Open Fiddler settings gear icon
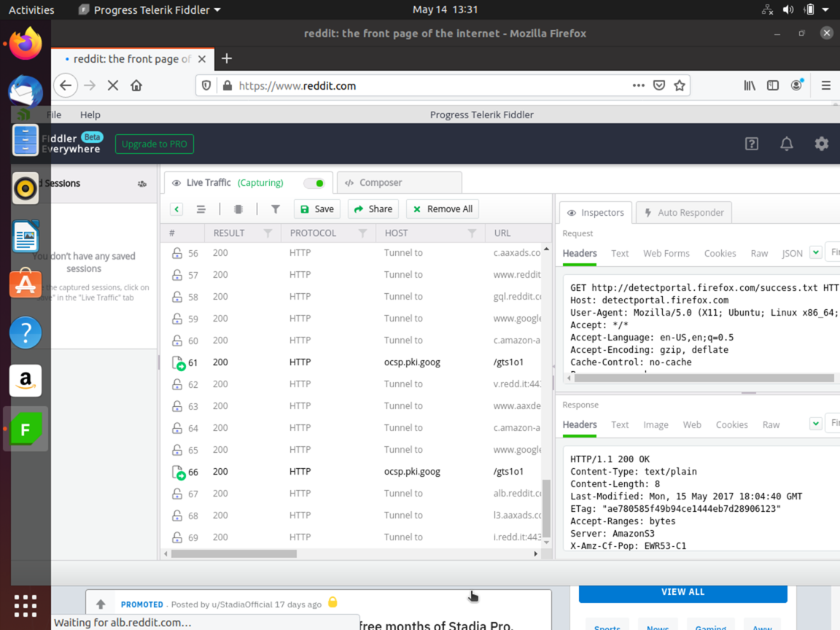The height and width of the screenshot is (630, 840). tap(822, 144)
